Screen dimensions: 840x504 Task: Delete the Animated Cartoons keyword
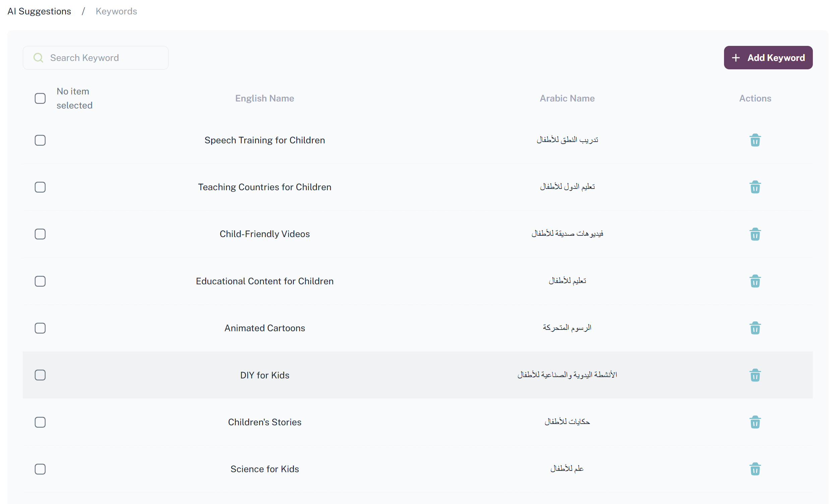[755, 328]
